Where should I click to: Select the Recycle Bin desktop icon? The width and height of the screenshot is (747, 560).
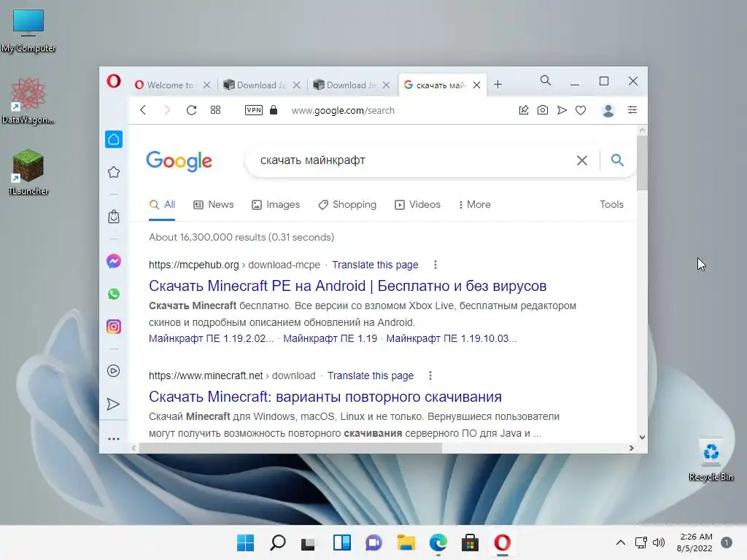[711, 459]
